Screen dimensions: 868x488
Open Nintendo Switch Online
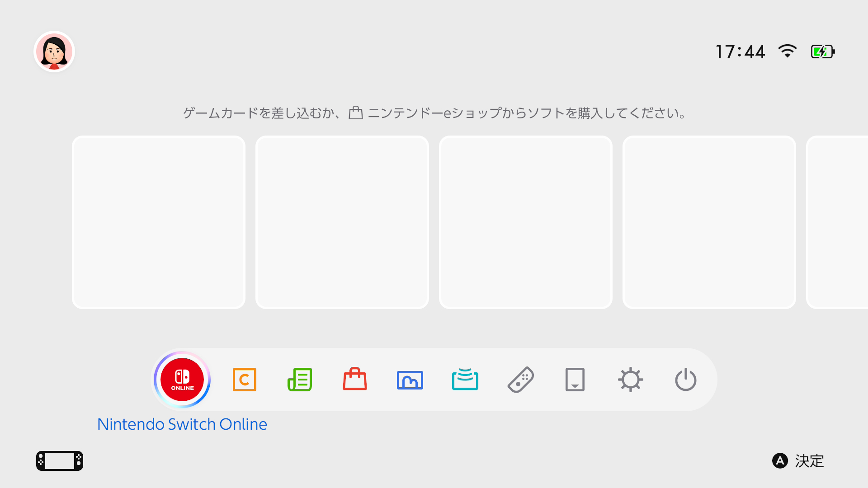(181, 380)
